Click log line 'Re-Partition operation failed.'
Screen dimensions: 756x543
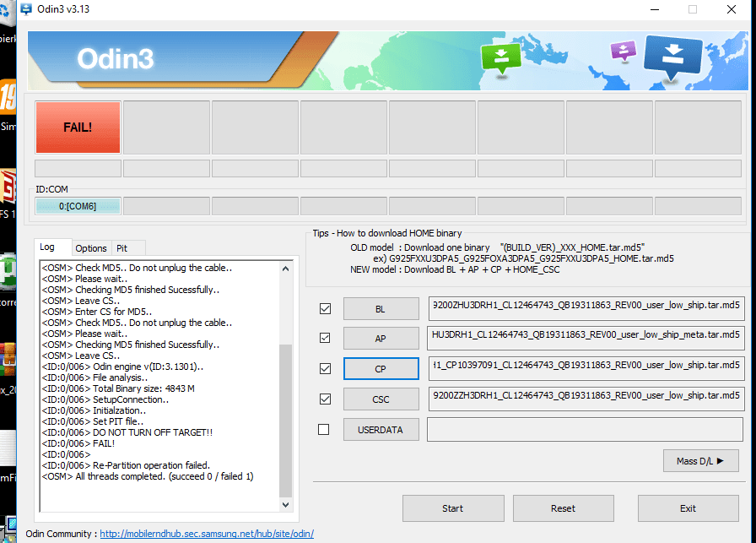126,466
